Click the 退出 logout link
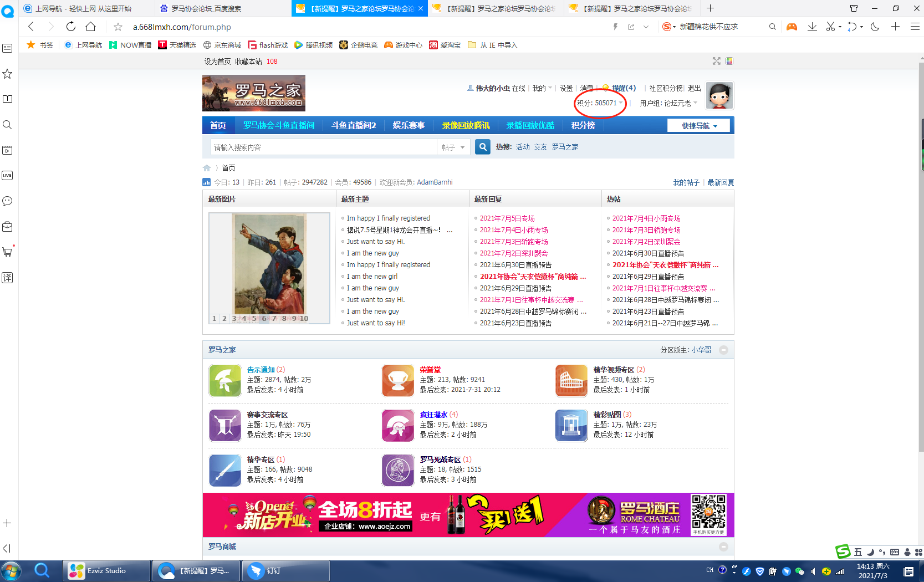This screenshot has width=924, height=582. (x=694, y=88)
